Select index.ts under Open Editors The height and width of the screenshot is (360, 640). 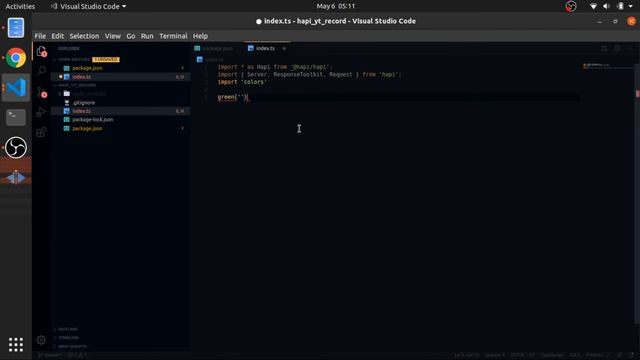(120, 77)
